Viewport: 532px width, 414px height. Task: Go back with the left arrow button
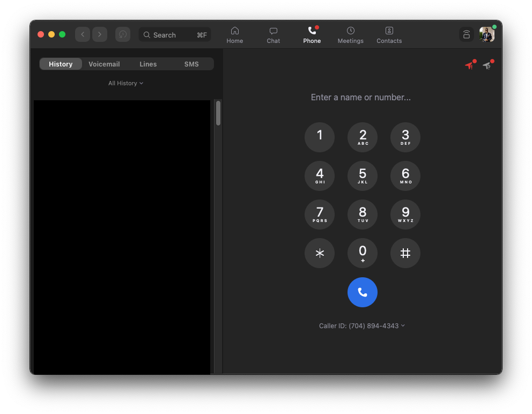point(83,34)
